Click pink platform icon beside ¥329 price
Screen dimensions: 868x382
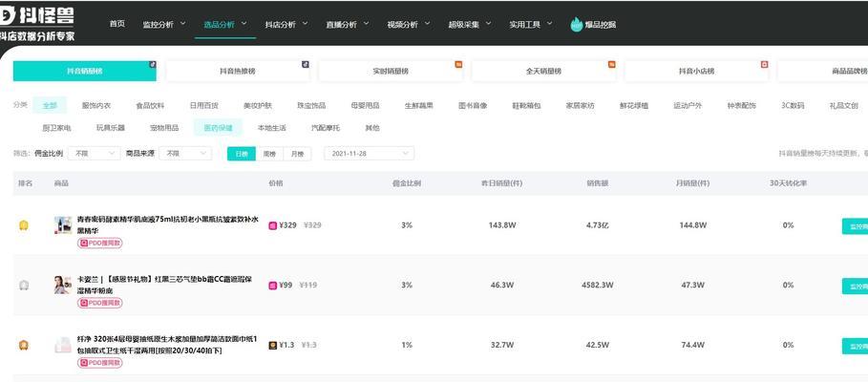click(x=272, y=225)
